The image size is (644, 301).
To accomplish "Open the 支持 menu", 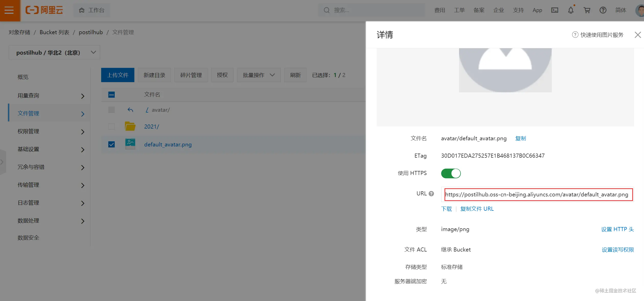I will coord(518,10).
